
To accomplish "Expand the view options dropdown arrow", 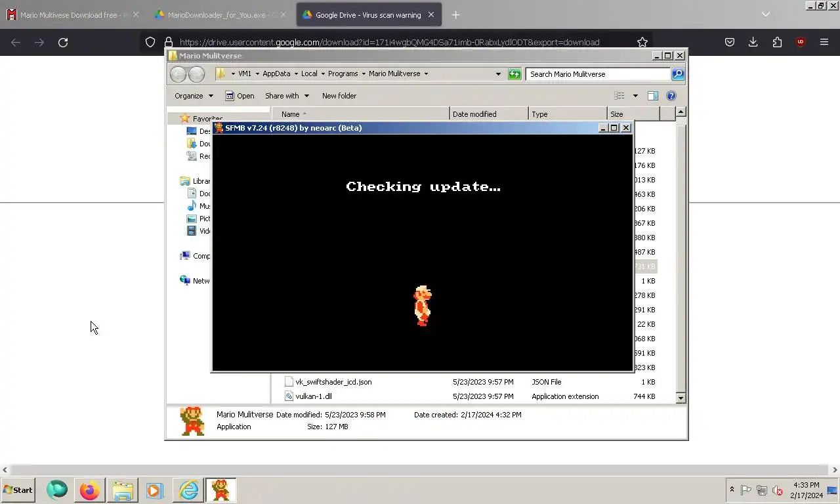I will [635, 96].
